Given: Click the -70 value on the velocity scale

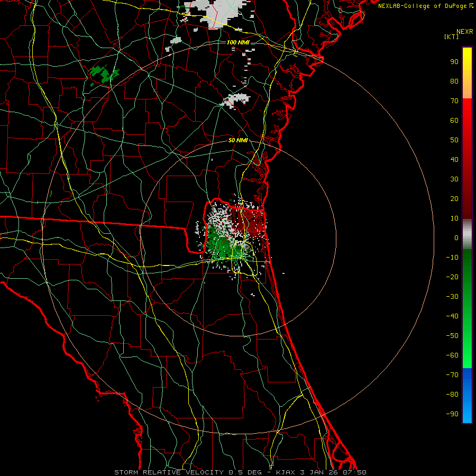Looking at the screenshot, I should tap(452, 375).
